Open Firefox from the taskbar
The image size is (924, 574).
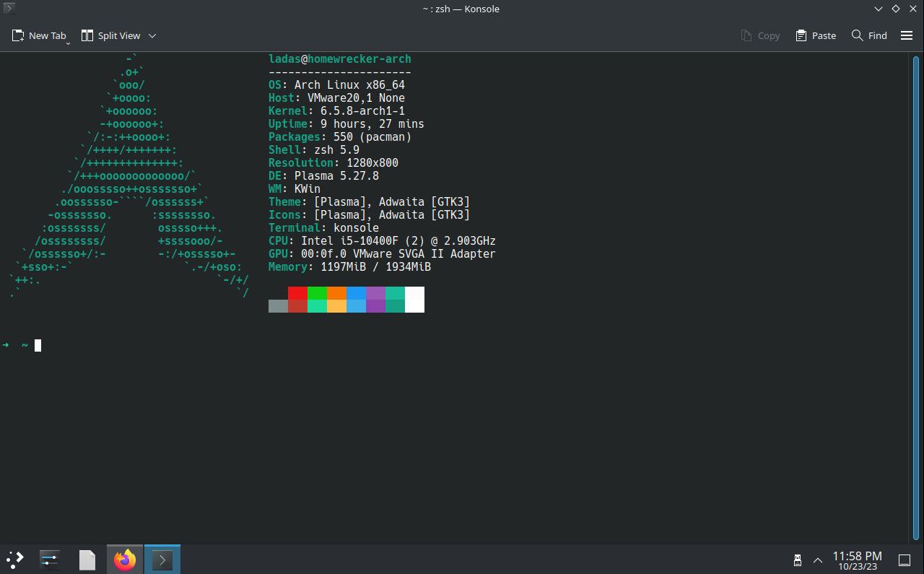tap(125, 560)
